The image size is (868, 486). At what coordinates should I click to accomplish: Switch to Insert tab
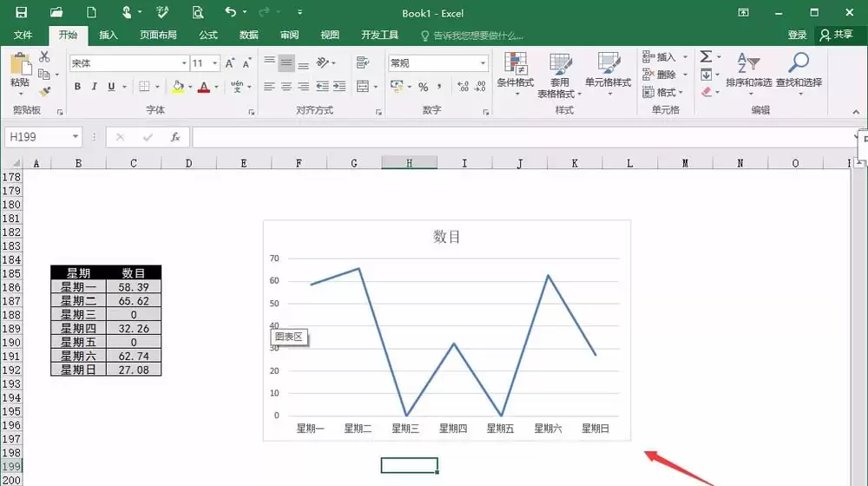108,35
